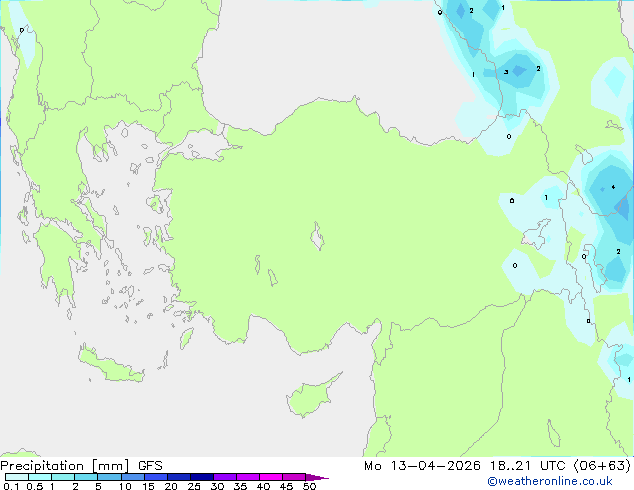
Task: Click the legend label "40"
Action: (x=263, y=486)
